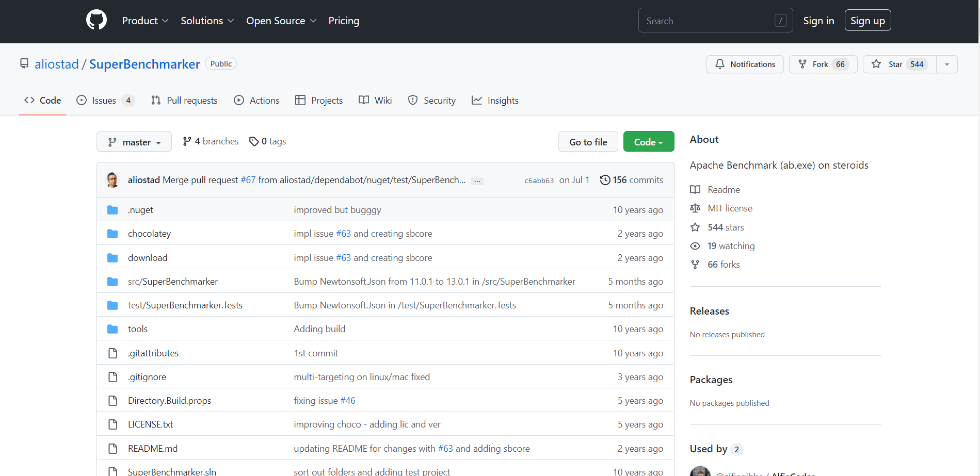Screen dimensions: 980x476
Task: Open issue #46 link in Directory.Build.props row
Action: [348, 401]
